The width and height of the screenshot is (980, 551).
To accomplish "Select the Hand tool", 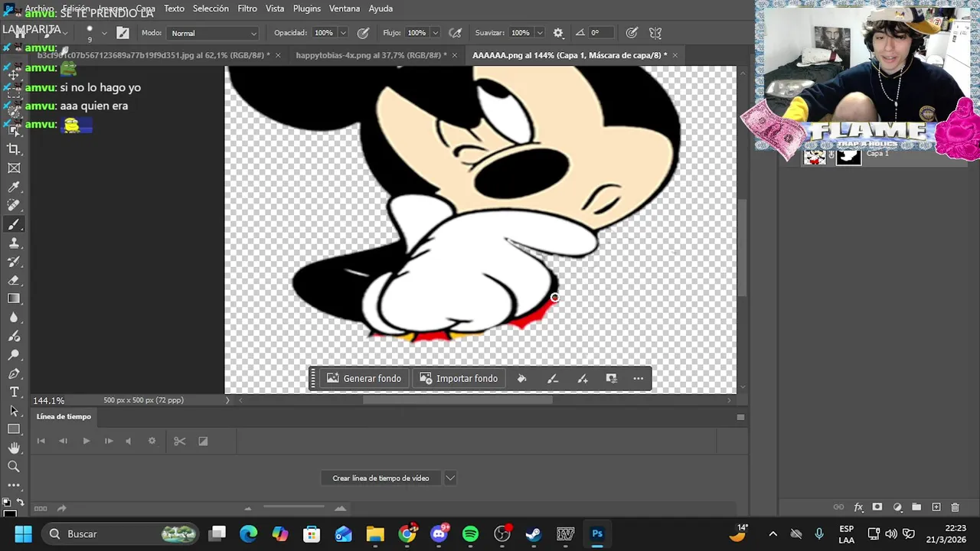I will click(14, 448).
